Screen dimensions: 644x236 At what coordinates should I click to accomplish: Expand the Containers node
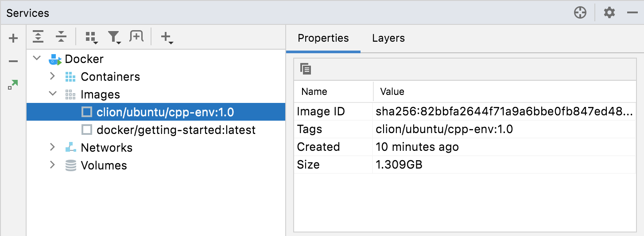point(53,76)
